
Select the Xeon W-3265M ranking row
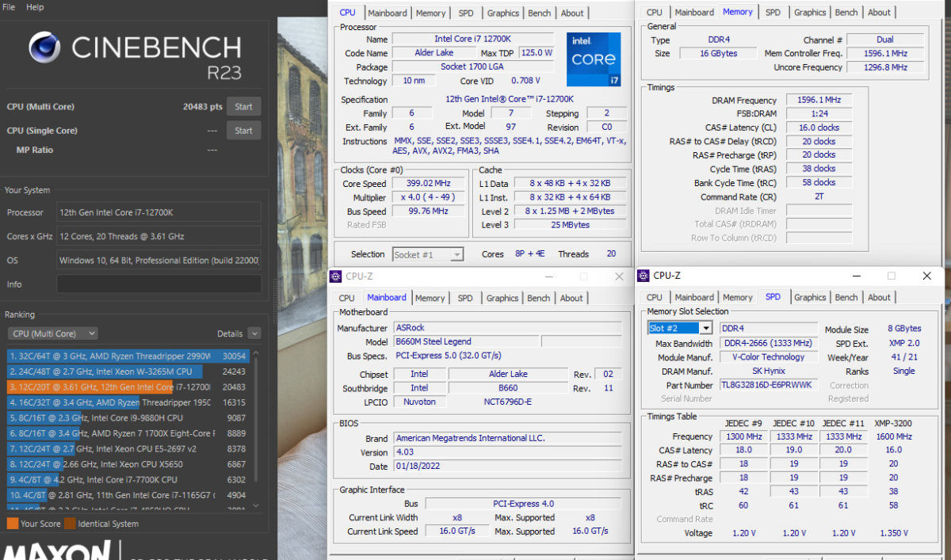[128, 371]
